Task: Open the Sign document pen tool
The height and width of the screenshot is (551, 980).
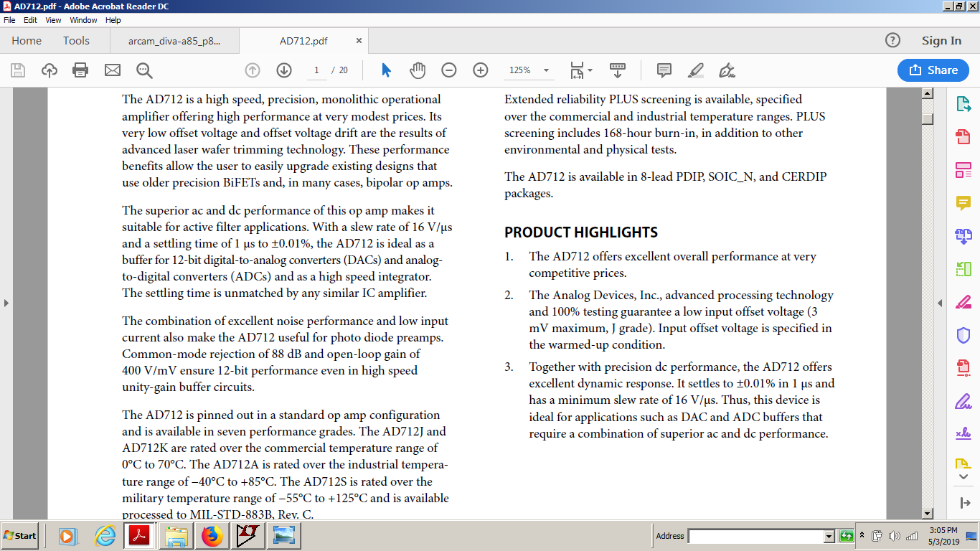Action: click(x=727, y=70)
